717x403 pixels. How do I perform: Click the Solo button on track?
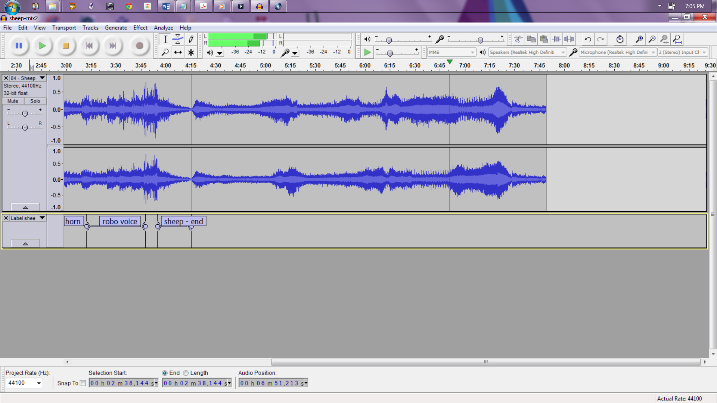click(35, 101)
